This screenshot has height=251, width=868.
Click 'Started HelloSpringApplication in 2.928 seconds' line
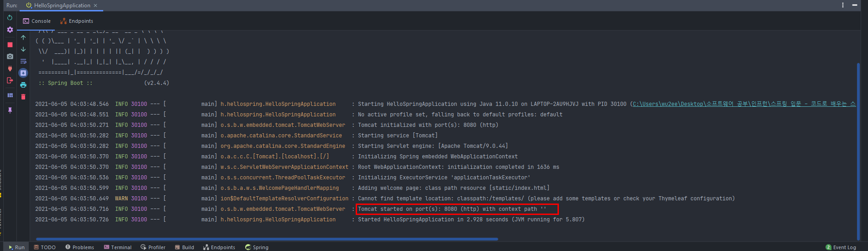pos(471,220)
